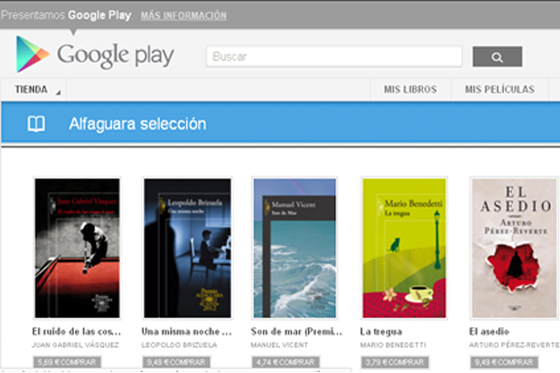Click the Google play wordmark
This screenshot has width=560, height=373.
(x=115, y=55)
